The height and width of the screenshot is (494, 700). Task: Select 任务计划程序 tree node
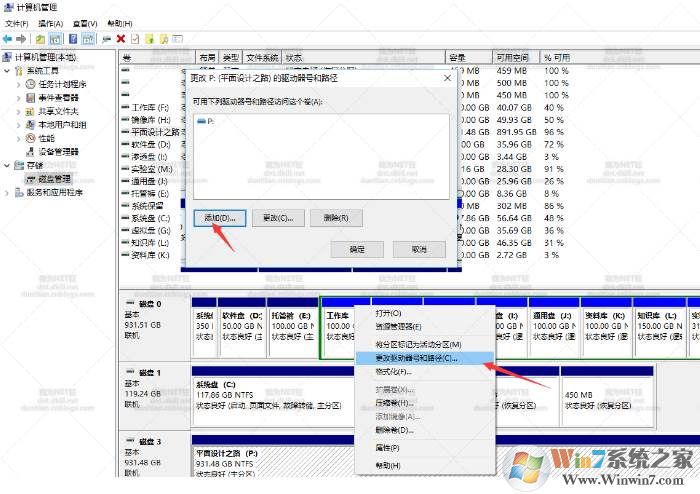click(x=62, y=84)
